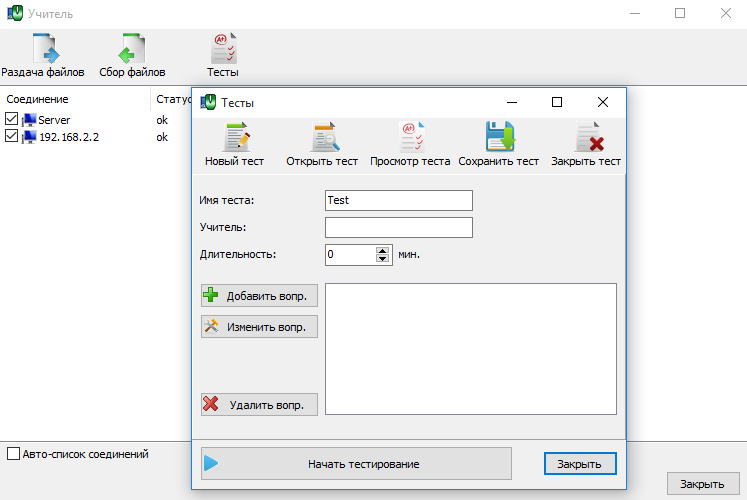The width and height of the screenshot is (747, 500).
Task: Focus the Имя теста field containing Test
Action: click(399, 200)
